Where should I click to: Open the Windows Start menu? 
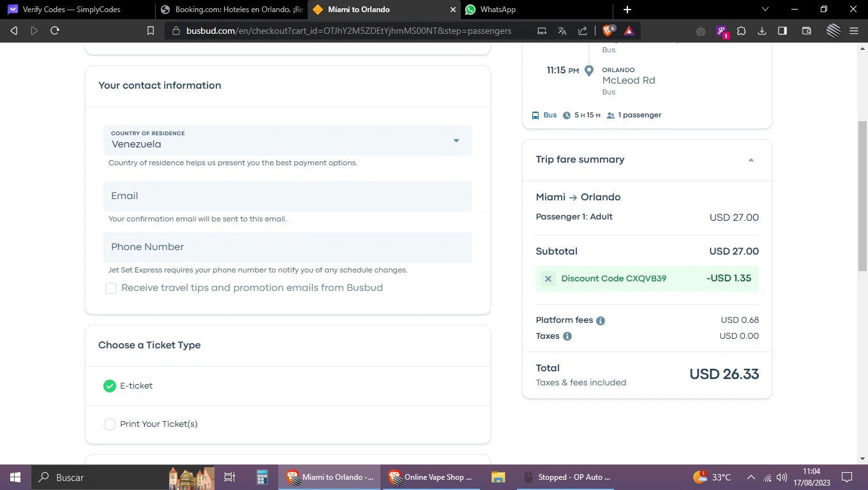(15, 477)
